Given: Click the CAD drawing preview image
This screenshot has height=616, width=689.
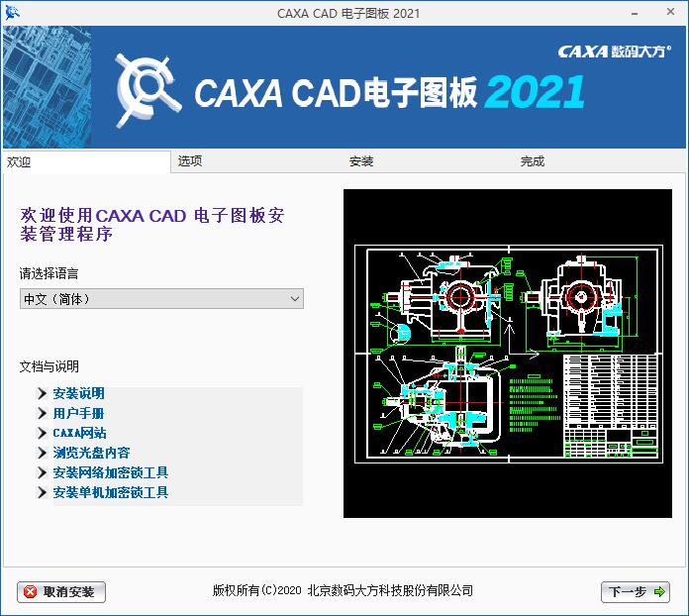Looking at the screenshot, I should point(508,354).
